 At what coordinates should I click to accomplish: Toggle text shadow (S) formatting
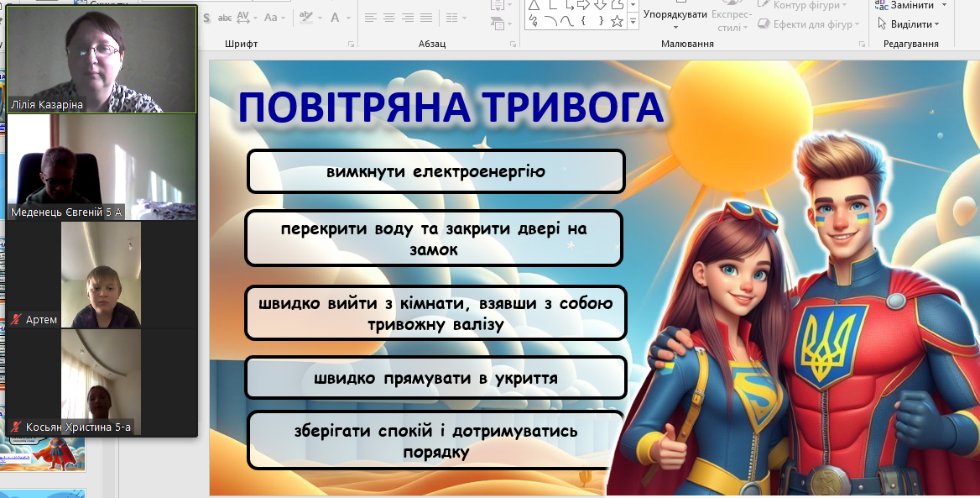(x=207, y=18)
